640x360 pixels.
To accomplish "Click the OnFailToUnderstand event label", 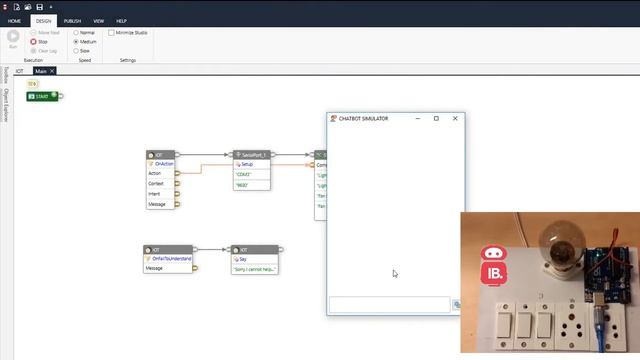I will click(171, 259).
